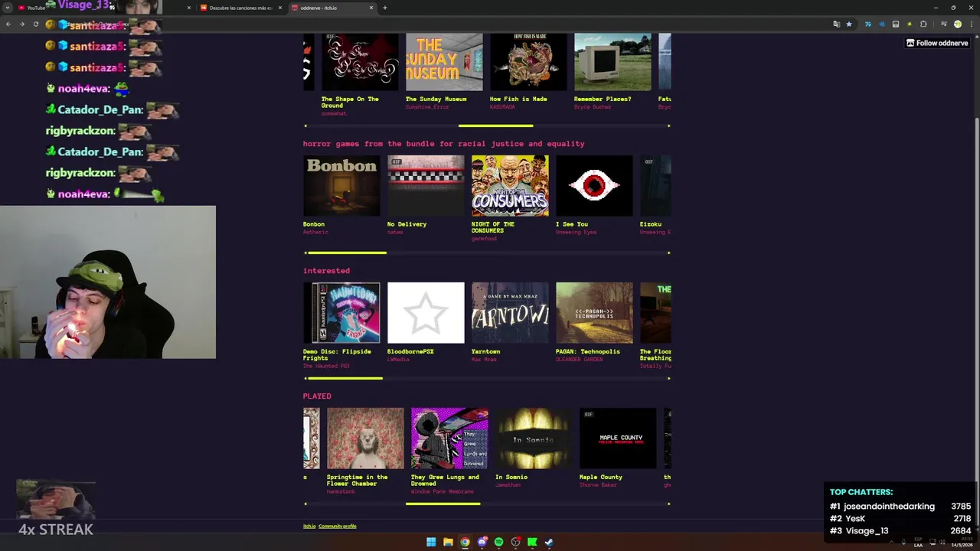Image resolution: width=980 pixels, height=551 pixels.
Task: Open Spotify from the taskbar
Action: (498, 542)
